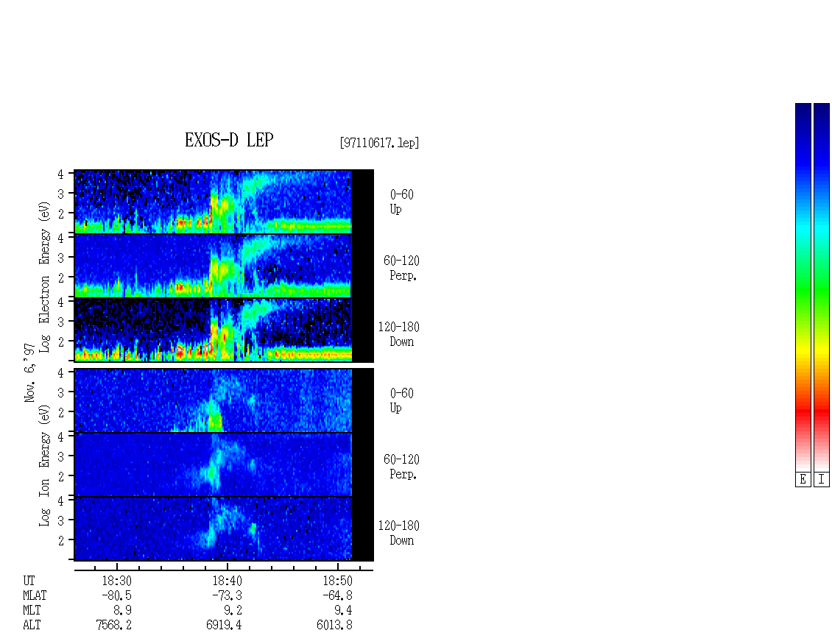
Task: Click the MLAT row label
Action: [x=35, y=595]
